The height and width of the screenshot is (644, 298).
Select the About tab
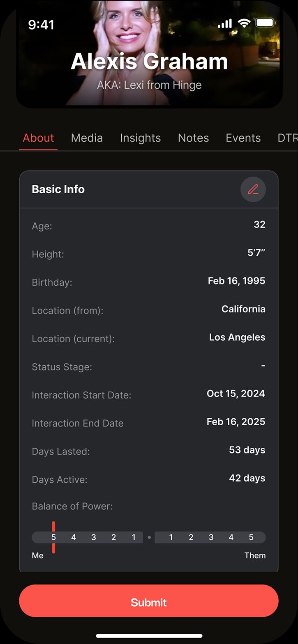click(38, 138)
